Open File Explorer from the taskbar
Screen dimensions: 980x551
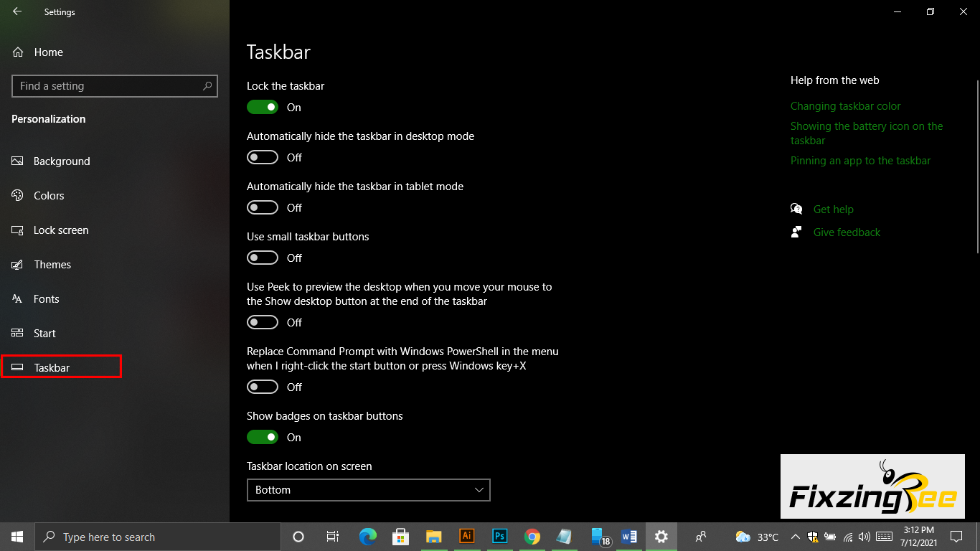point(433,537)
